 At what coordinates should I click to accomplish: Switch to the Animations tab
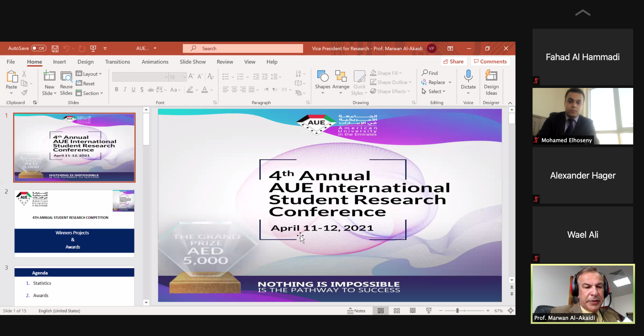coord(155,62)
